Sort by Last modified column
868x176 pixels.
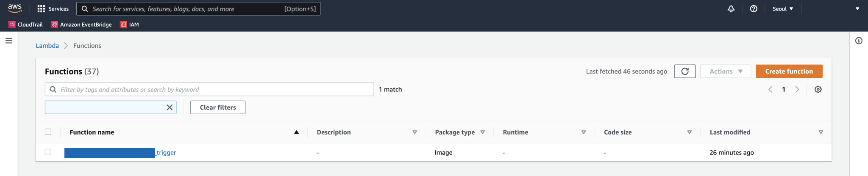[x=729, y=132]
